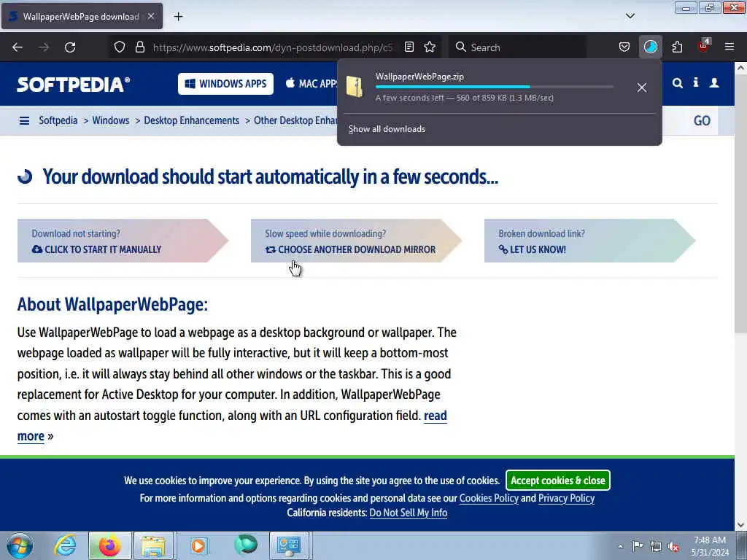Open the Save to Pocket icon
This screenshot has height=560, width=747.
click(624, 47)
